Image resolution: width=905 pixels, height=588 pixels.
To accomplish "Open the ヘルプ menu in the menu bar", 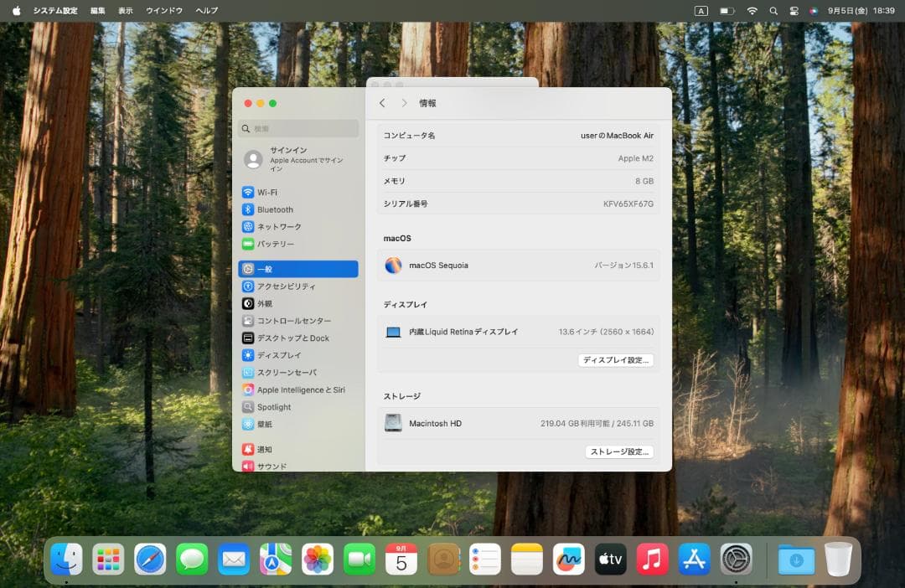I will pyautogui.click(x=207, y=10).
